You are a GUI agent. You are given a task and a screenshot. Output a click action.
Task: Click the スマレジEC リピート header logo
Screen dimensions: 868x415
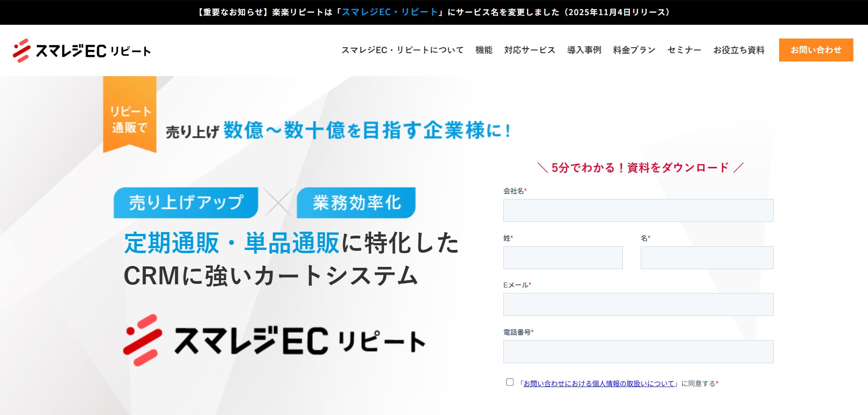point(82,50)
